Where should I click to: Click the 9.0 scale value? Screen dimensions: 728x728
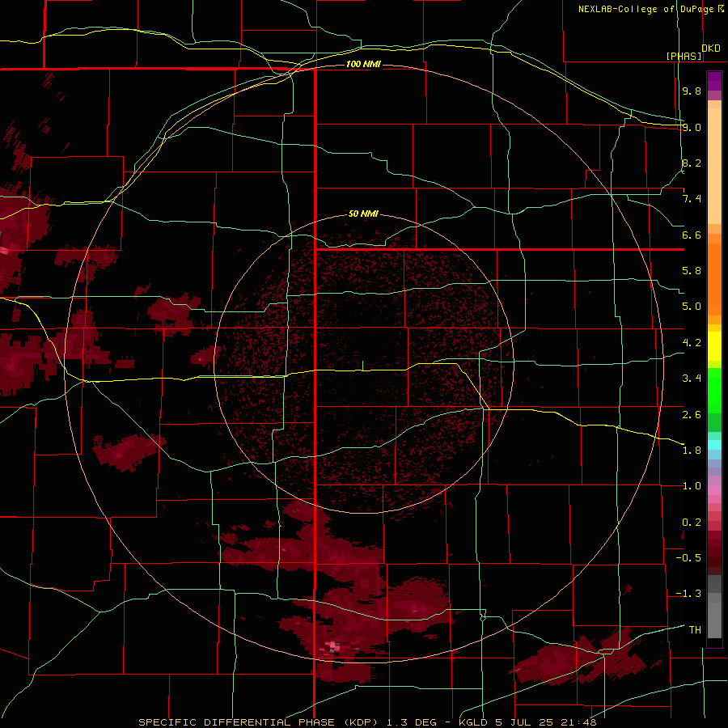[x=692, y=127]
